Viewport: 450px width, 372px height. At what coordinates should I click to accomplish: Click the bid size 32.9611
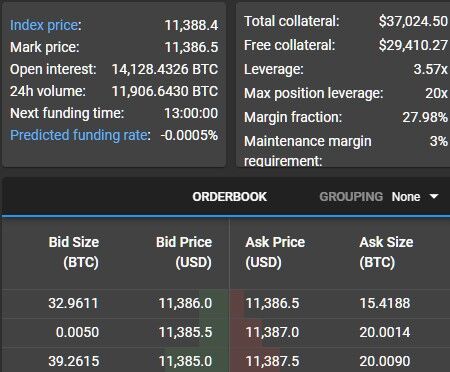[73, 303]
